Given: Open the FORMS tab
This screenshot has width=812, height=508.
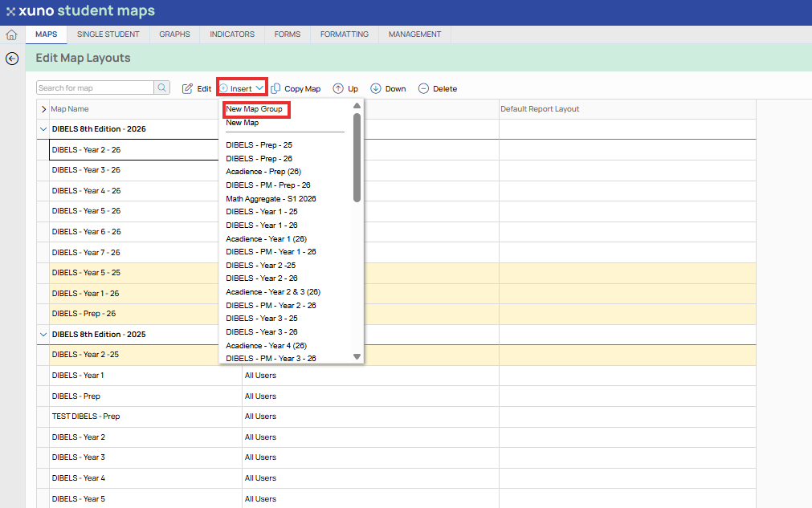Looking at the screenshot, I should [x=288, y=35].
